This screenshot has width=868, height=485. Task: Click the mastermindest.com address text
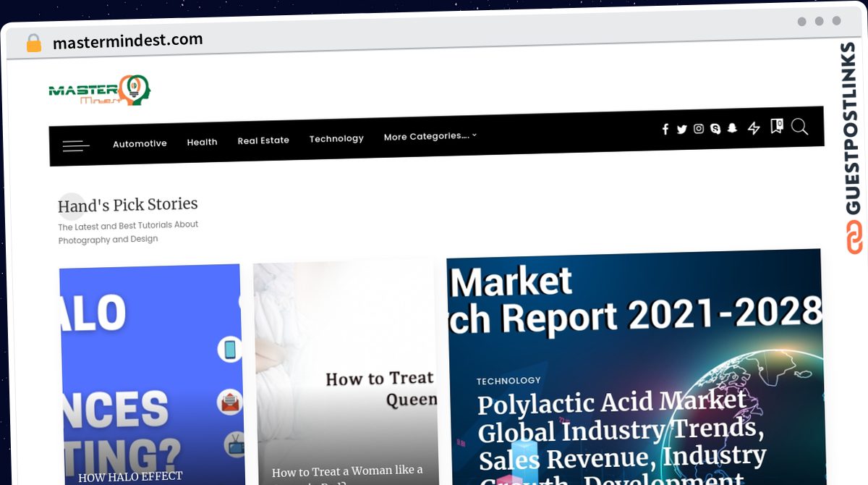pyautogui.click(x=128, y=41)
